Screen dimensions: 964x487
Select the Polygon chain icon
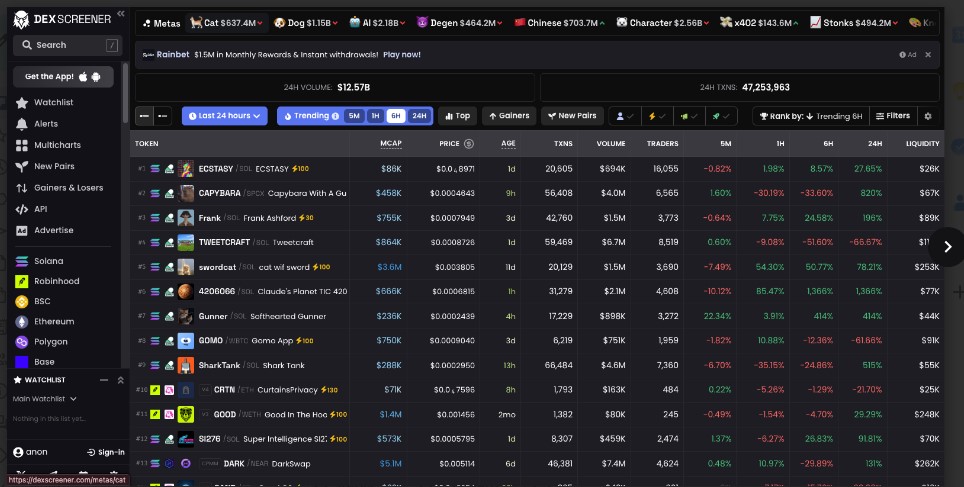pos(22,342)
